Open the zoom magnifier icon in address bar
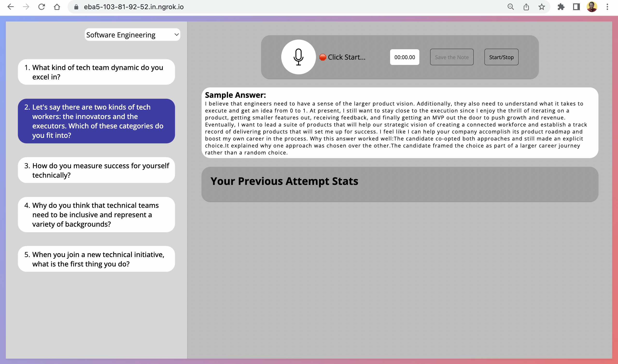 [x=511, y=7]
